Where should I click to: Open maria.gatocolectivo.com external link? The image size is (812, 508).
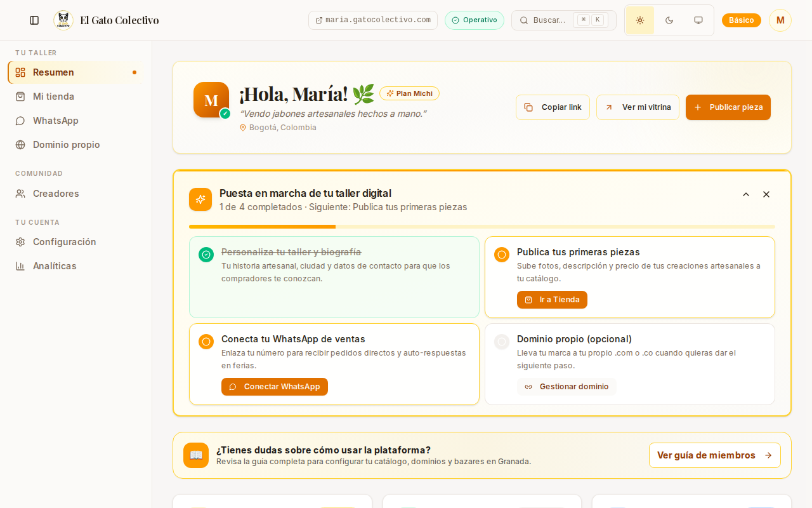tap(373, 20)
